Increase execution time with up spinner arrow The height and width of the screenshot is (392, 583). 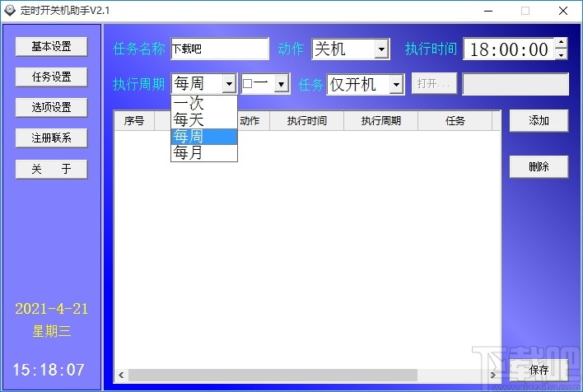coord(561,43)
